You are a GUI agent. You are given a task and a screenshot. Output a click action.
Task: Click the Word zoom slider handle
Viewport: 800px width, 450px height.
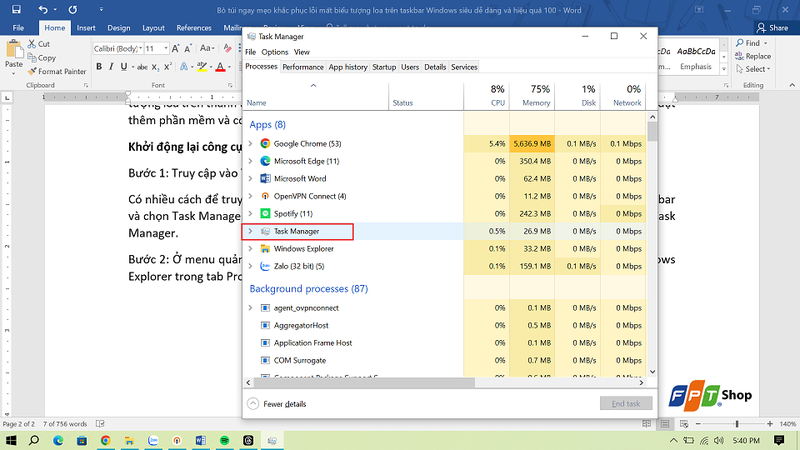pos(737,424)
